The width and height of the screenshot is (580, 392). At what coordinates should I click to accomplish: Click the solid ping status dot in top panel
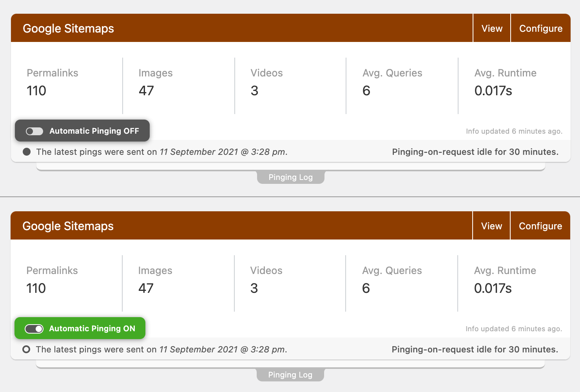(x=27, y=152)
